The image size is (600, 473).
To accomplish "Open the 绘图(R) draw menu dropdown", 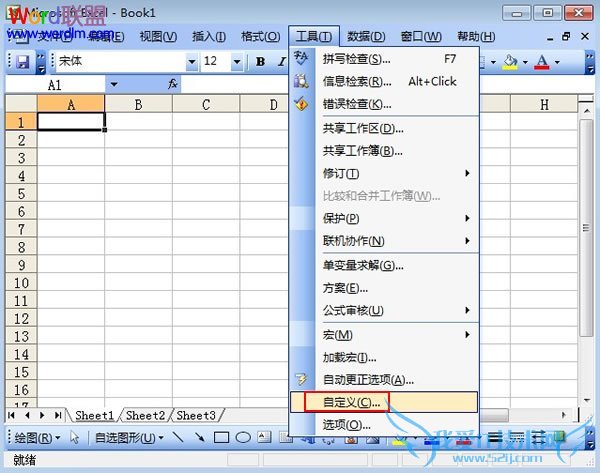I will pos(37,437).
